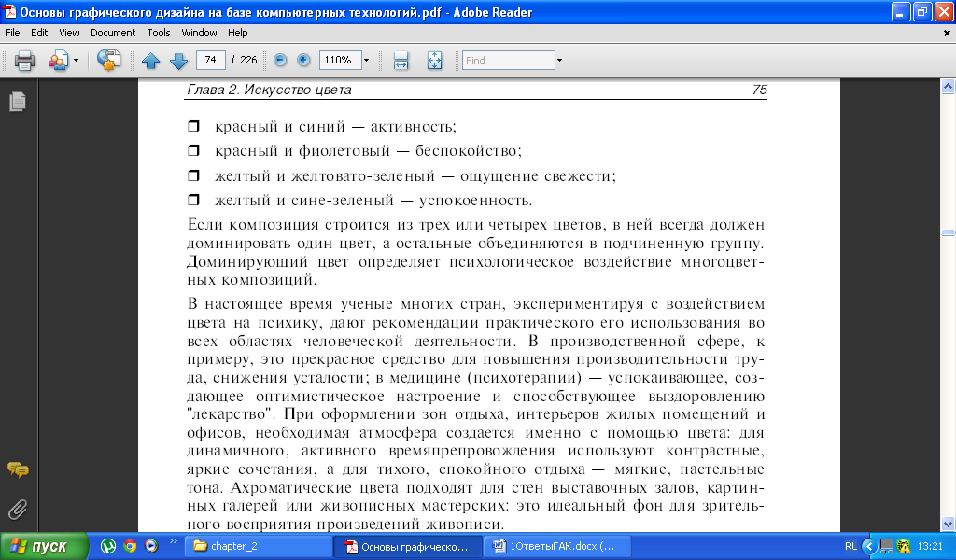Open the collaboration people icon
The image size is (956, 560).
58,61
